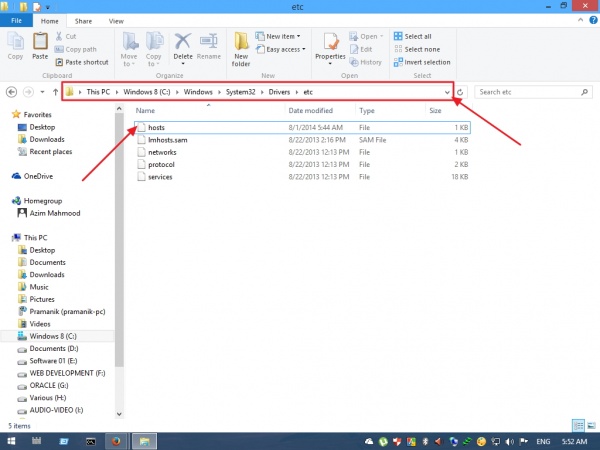Open ORACLE (G:) drive in sidebar
Viewport: 600px width, 450px height.
43,385
